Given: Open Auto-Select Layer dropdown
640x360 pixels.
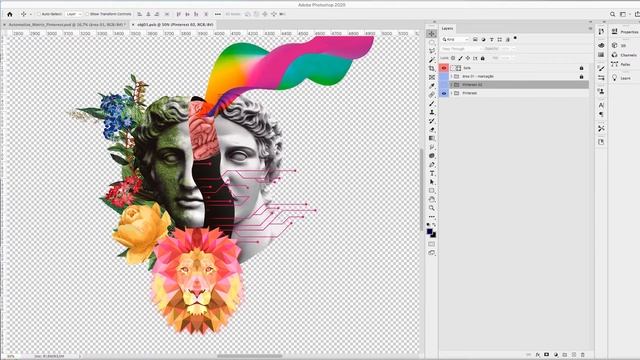Looking at the screenshot, I should (73, 14).
